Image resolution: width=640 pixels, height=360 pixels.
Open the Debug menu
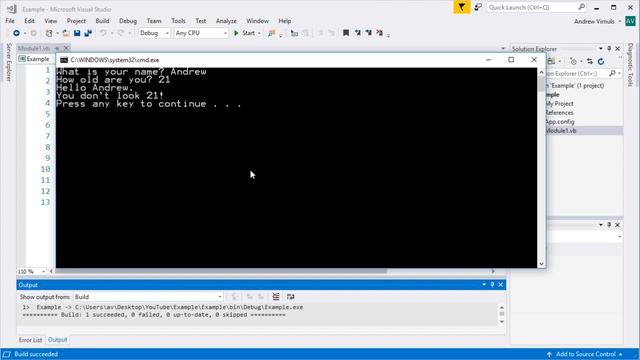(x=128, y=21)
